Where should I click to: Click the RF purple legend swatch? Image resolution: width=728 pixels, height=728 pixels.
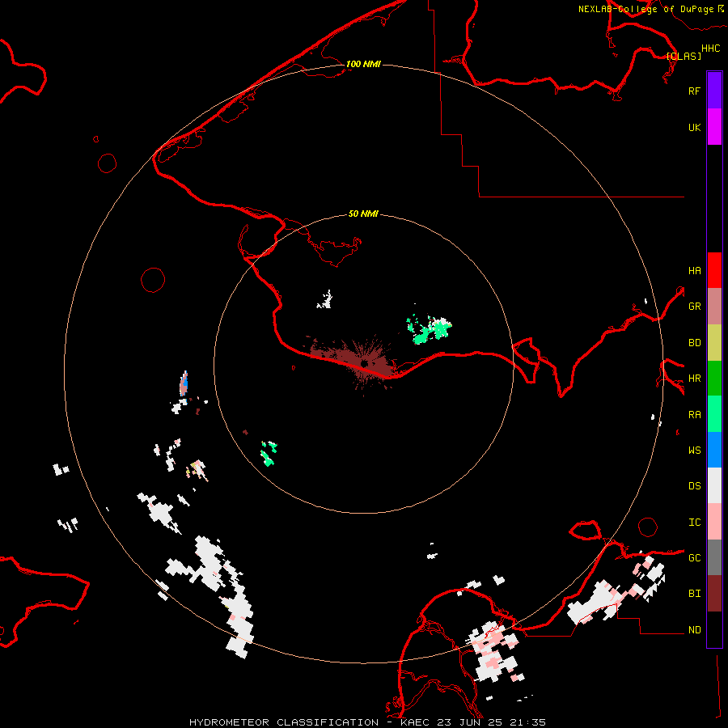[714, 91]
